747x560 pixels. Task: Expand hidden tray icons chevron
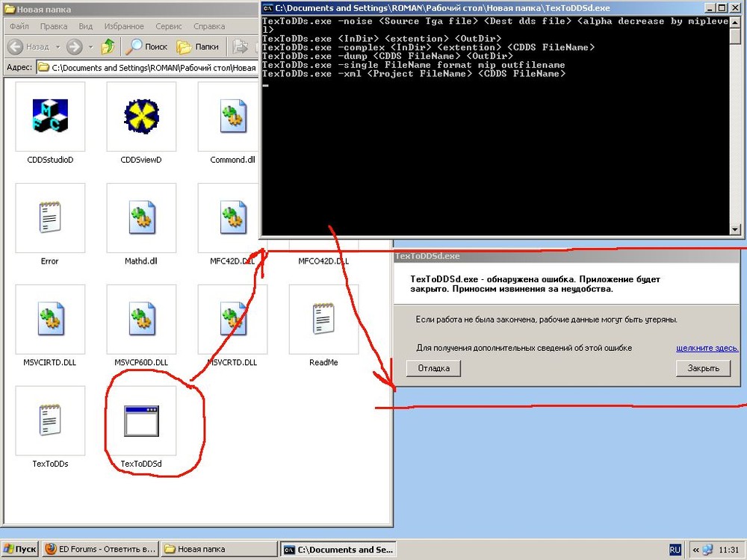(x=695, y=550)
